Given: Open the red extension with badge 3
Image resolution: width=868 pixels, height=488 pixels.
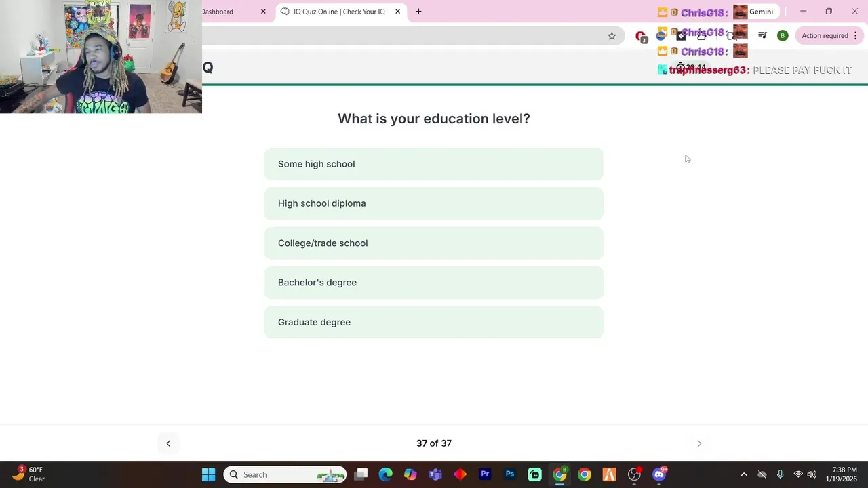Looking at the screenshot, I should [641, 36].
